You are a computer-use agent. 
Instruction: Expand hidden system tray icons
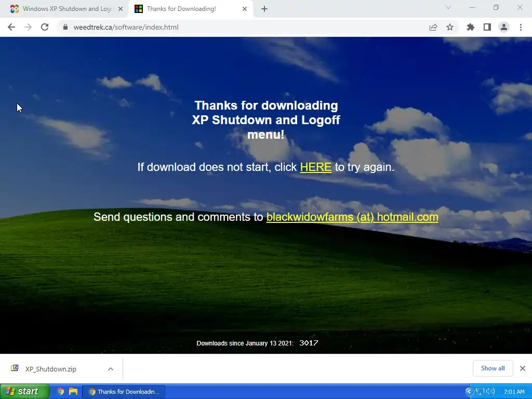[469, 392]
